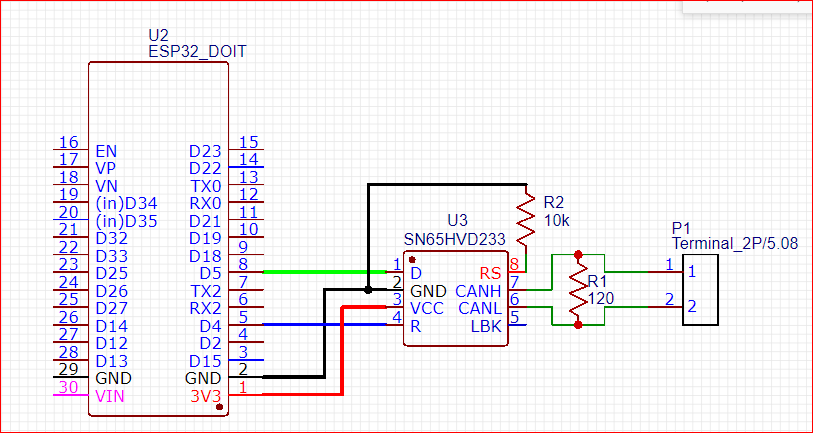Select the P1 terminal block symbol
This screenshot has width=813, height=433.
point(700,289)
